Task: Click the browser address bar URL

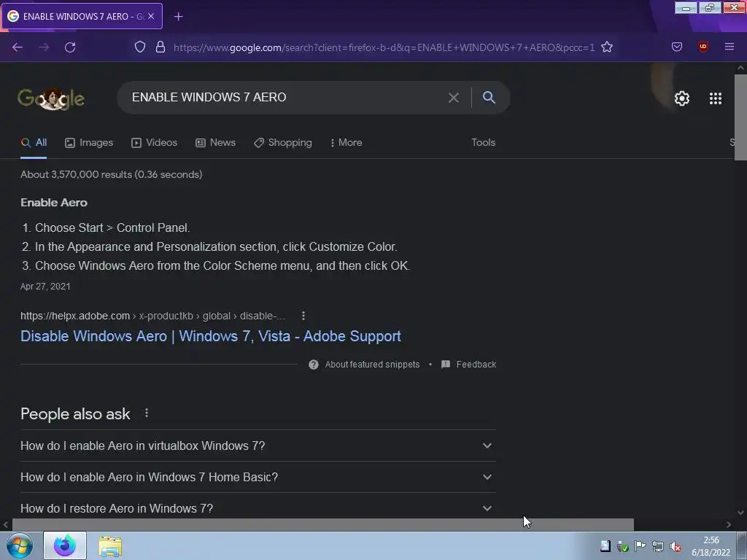Action: [384, 47]
